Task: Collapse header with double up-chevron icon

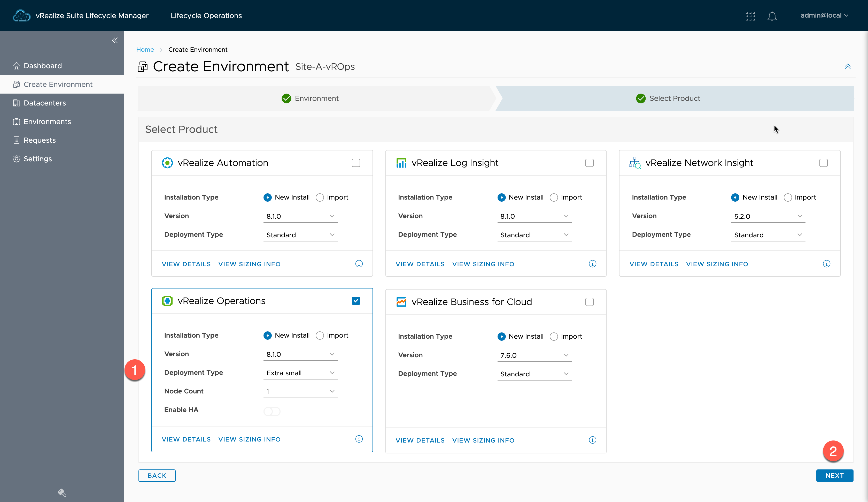Action: (x=848, y=66)
